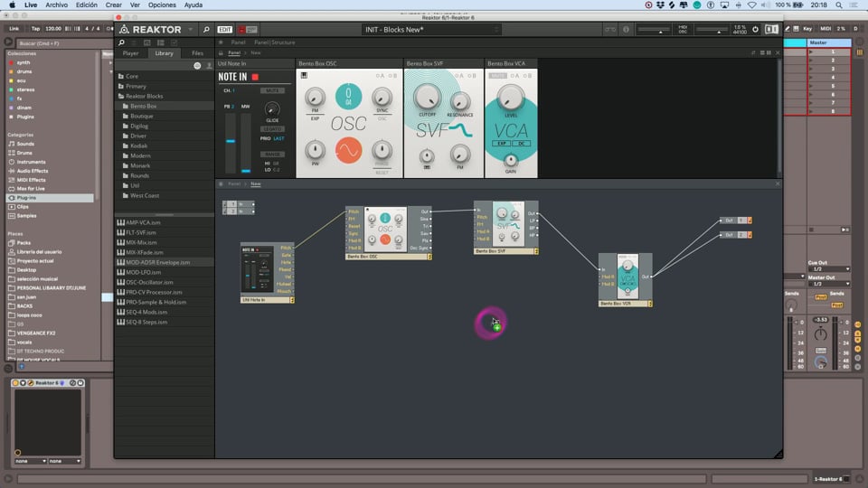Click the Util Note In structure module
This screenshot has width=868, height=488.
[x=268, y=273]
